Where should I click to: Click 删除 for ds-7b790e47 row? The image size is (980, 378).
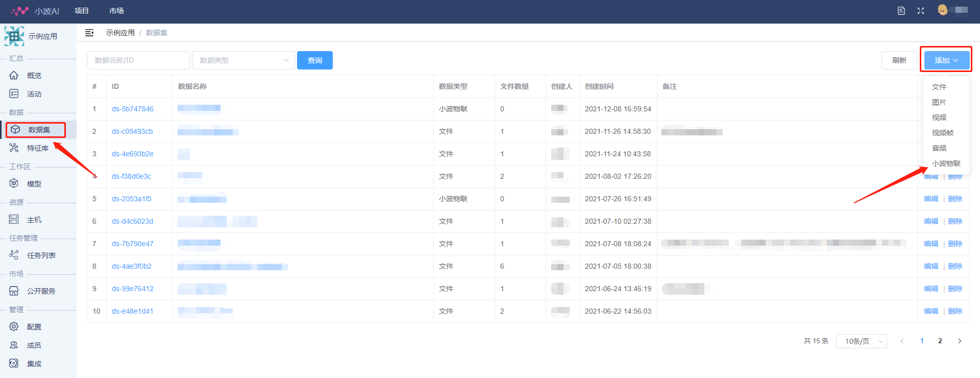click(955, 244)
